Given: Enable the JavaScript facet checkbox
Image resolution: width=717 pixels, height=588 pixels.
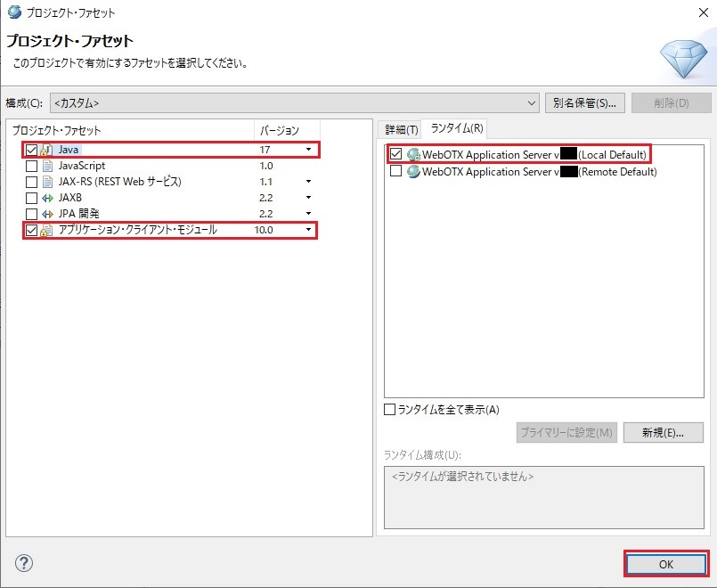Looking at the screenshot, I should coord(32,166).
